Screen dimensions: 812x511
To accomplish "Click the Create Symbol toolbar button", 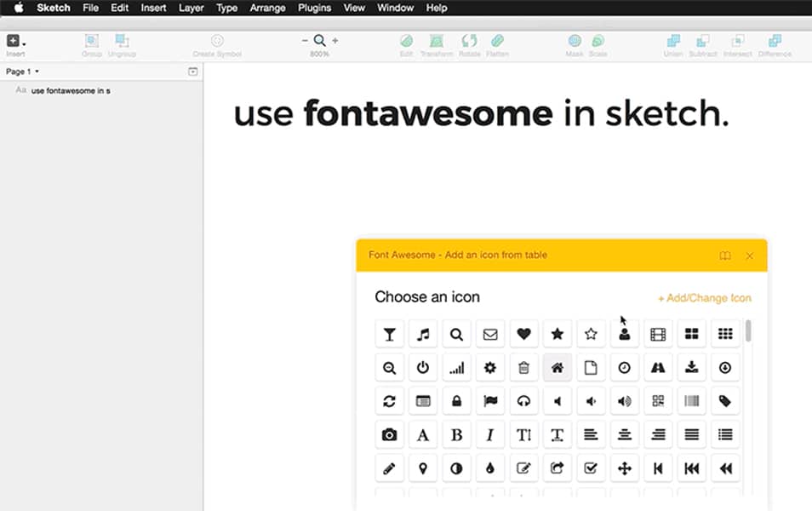I will click(x=218, y=40).
